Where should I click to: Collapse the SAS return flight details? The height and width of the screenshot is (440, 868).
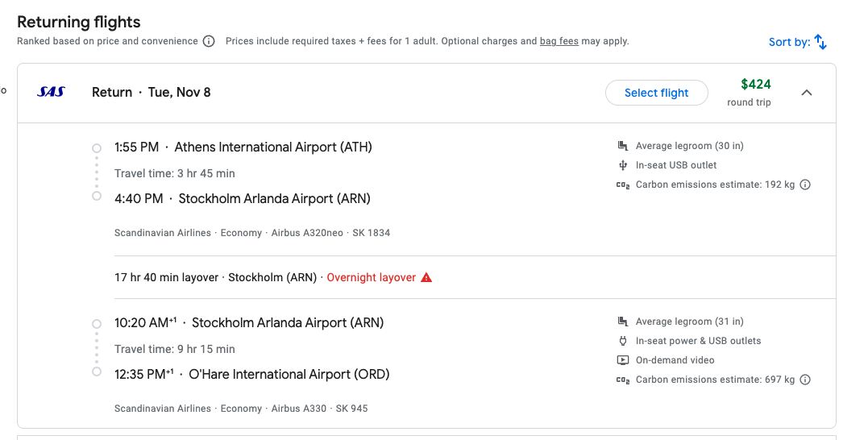point(807,93)
